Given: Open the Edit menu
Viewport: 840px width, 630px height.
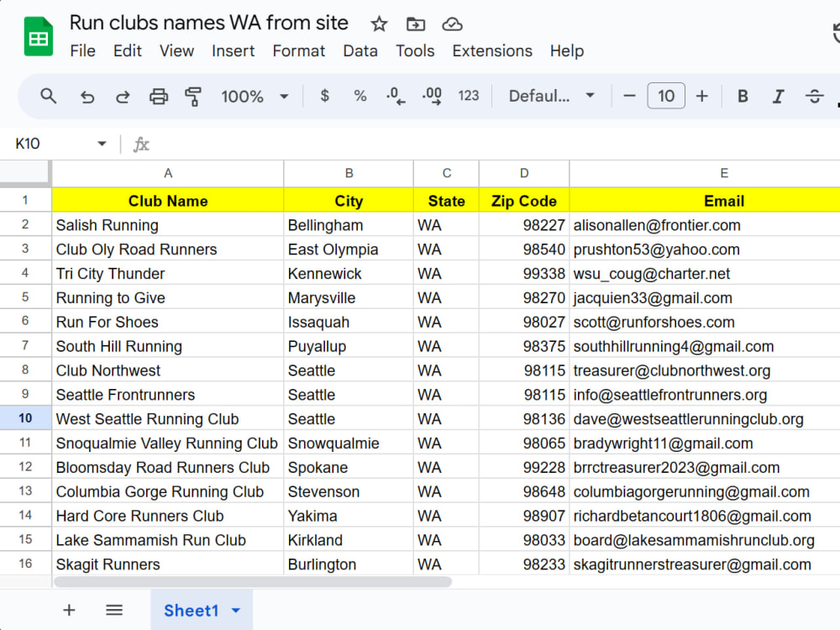Looking at the screenshot, I should click(x=128, y=51).
